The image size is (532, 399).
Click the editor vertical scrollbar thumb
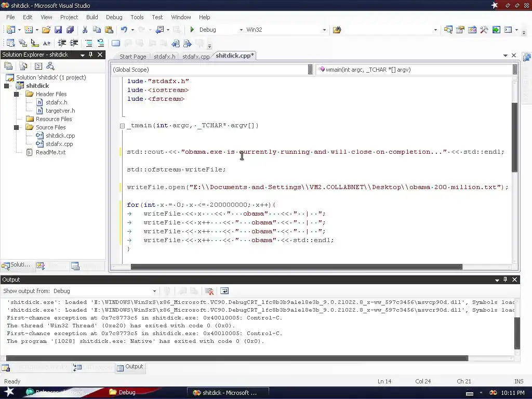[515, 137]
